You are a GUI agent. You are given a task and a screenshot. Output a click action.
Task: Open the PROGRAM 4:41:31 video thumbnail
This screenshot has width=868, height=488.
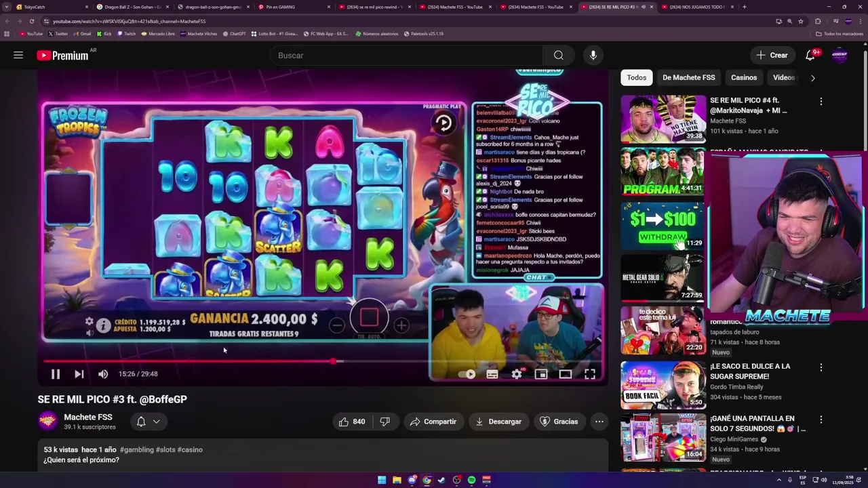tap(663, 171)
